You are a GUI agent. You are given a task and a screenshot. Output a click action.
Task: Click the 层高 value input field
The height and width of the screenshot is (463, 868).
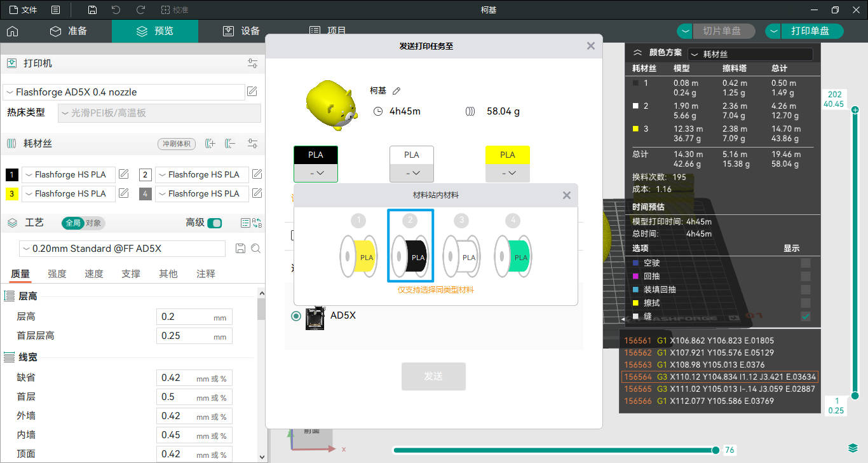(194, 317)
